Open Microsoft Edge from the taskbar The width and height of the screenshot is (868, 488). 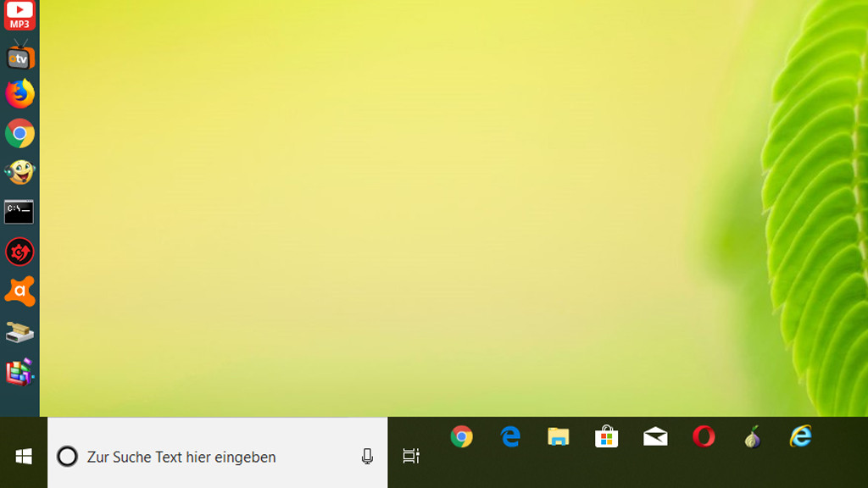[x=509, y=438]
